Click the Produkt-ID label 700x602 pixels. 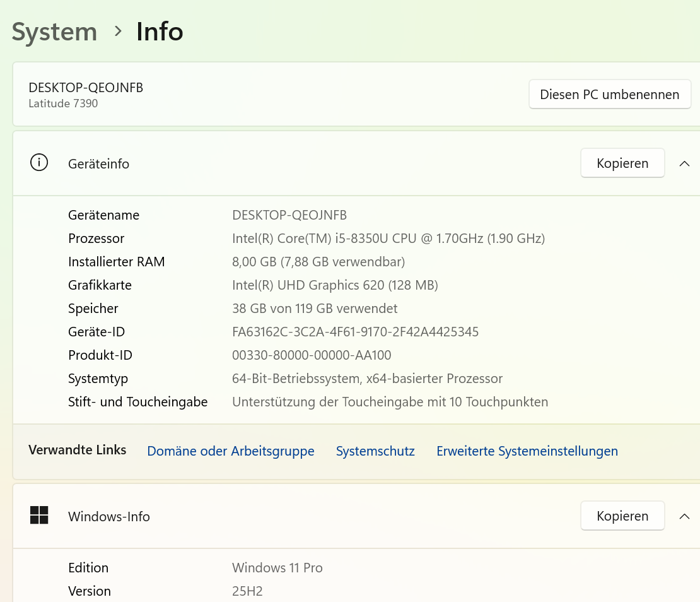point(100,355)
